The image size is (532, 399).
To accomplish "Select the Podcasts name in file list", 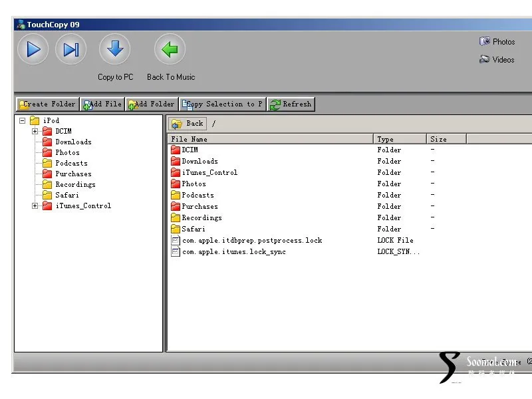I will coord(198,195).
